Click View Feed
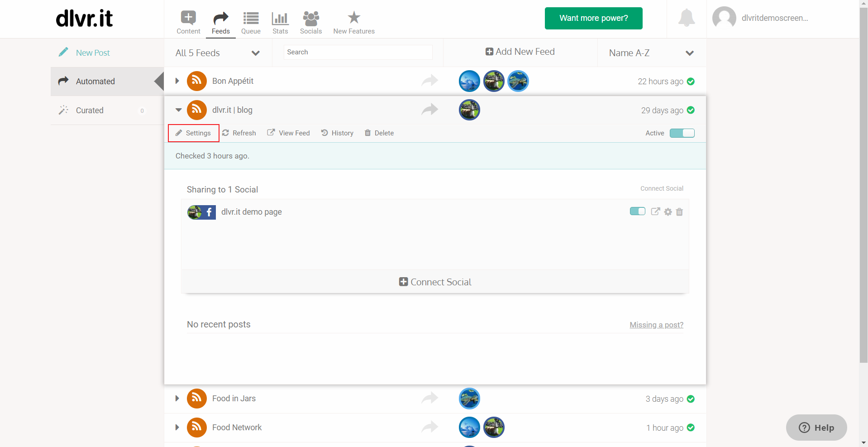This screenshot has width=868, height=447. (289, 133)
